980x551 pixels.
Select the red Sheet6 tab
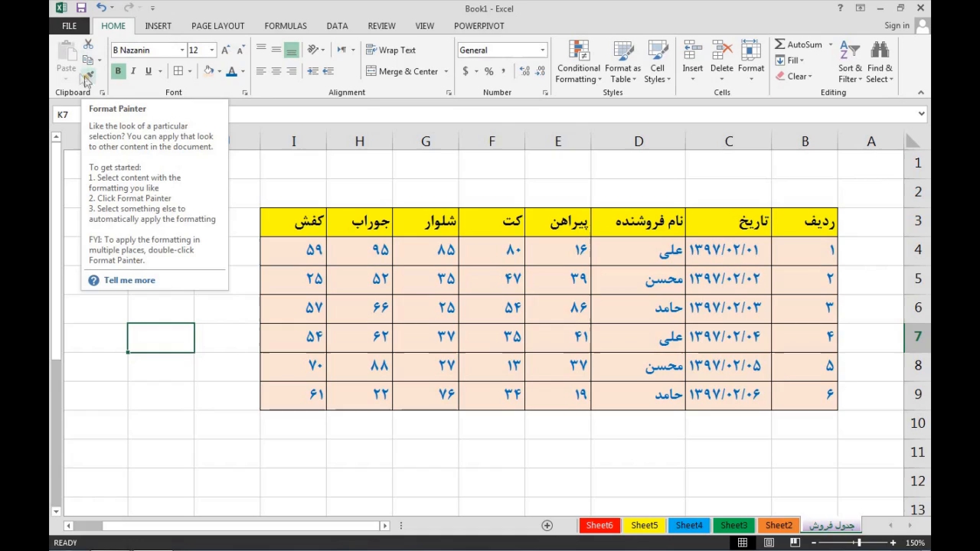tap(599, 525)
